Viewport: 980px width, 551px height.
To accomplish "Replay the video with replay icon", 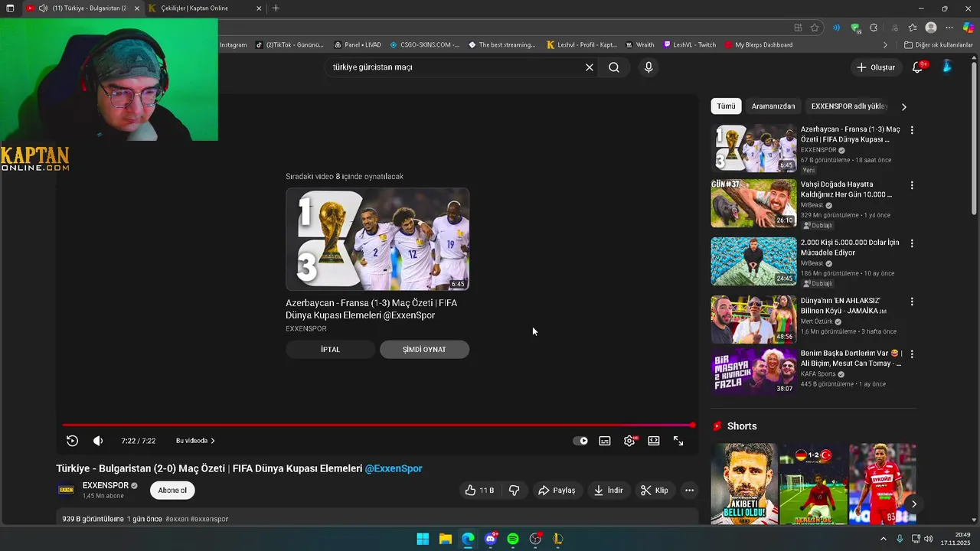I will [72, 441].
